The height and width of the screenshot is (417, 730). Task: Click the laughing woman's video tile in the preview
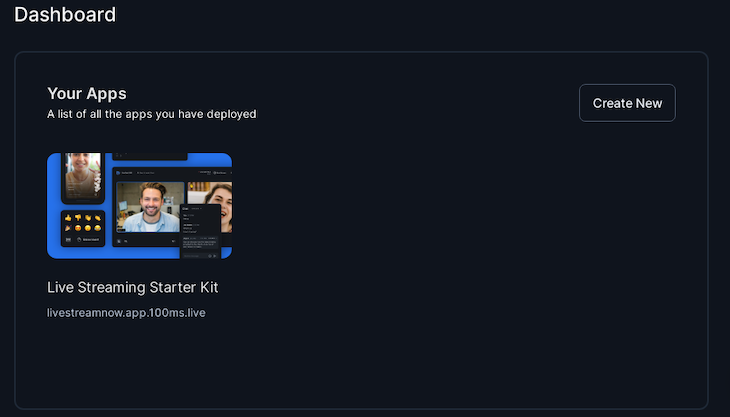tap(210, 207)
